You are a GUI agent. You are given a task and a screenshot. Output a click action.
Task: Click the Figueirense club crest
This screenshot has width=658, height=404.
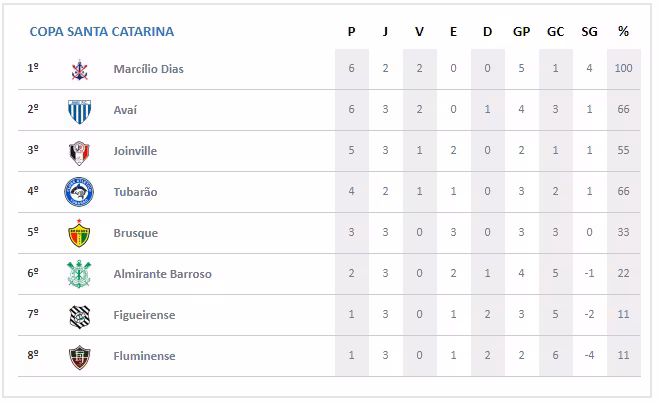click(x=80, y=316)
